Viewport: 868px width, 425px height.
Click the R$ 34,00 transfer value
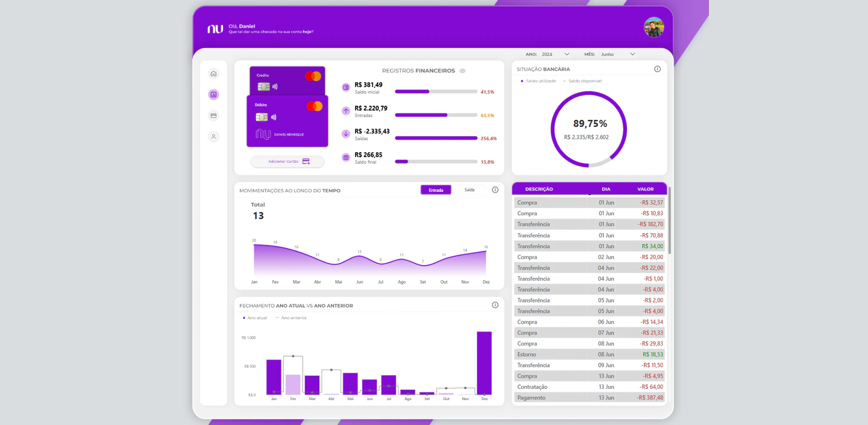[653, 246]
